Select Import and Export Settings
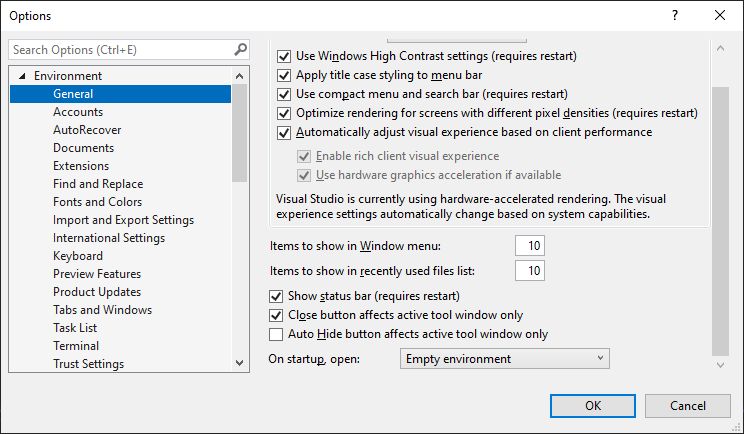This screenshot has height=434, width=744. 123,220
